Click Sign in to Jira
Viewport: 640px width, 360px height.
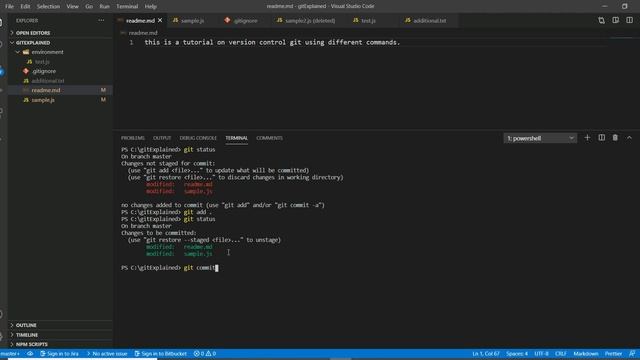[60, 354]
